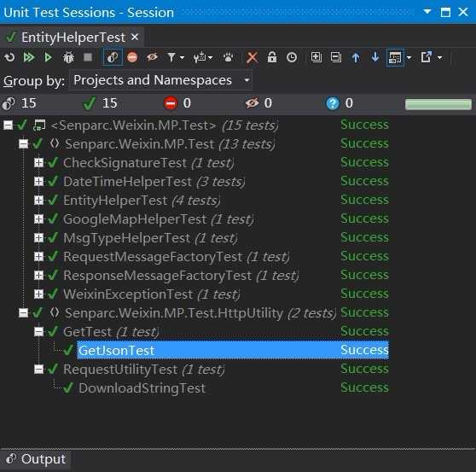Stop test execution with square button
The width and height of the screenshot is (476, 472).
(88, 57)
